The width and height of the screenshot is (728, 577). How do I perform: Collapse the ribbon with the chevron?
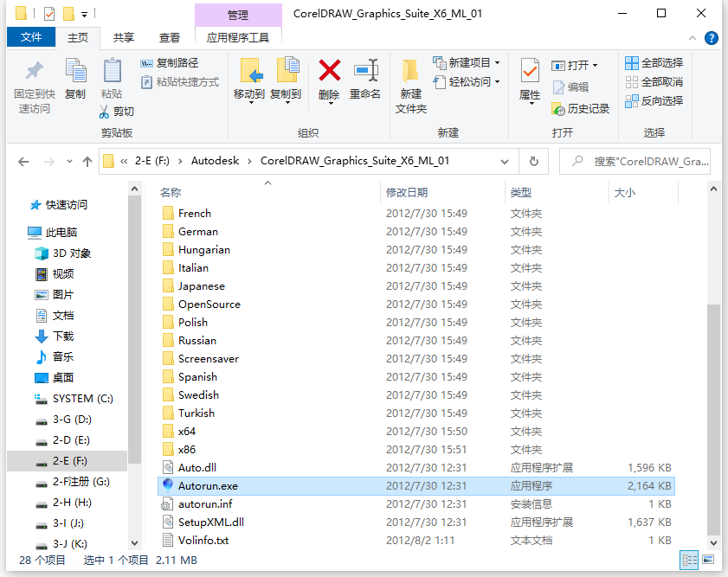click(x=693, y=38)
